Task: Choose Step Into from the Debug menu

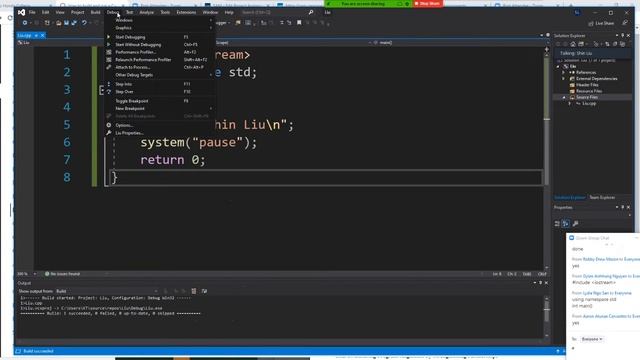Action: pos(160,84)
